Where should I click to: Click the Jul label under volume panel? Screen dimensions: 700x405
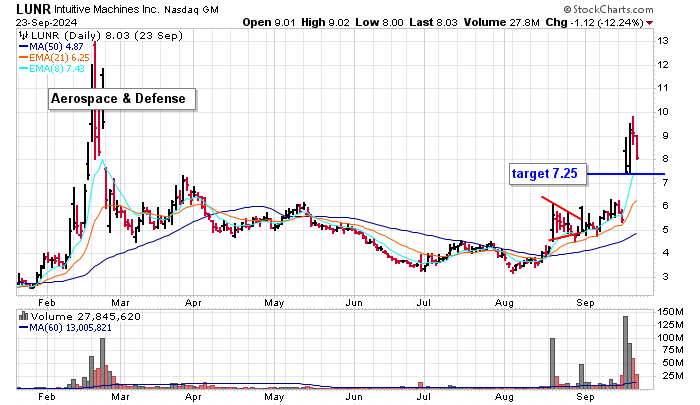tap(423, 397)
